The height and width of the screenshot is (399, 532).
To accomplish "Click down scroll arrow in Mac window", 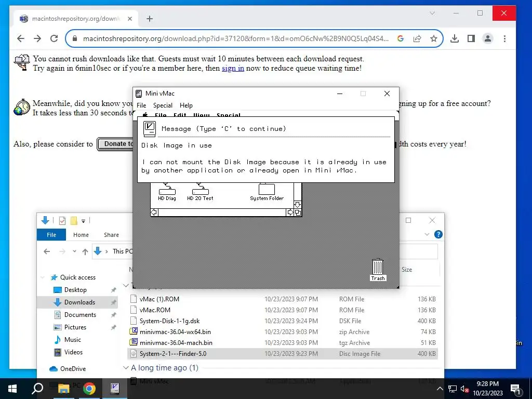I will point(298,205).
